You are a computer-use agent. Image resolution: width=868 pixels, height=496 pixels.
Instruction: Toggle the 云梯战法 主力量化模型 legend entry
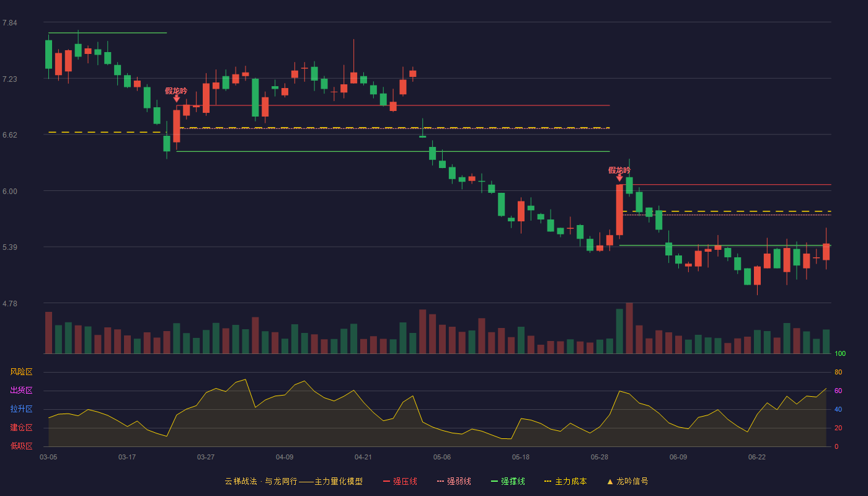[293, 481]
